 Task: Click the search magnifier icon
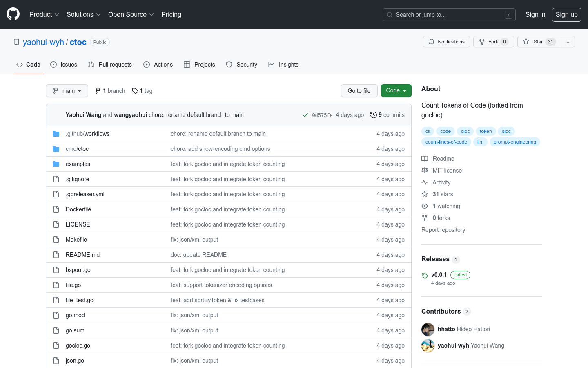[x=390, y=15]
